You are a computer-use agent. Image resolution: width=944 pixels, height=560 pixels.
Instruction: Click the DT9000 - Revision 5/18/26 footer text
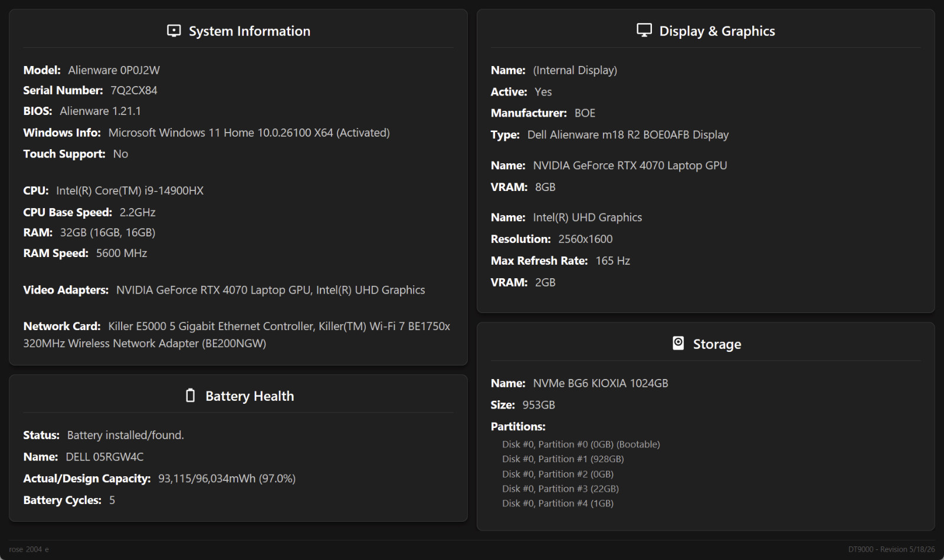[x=891, y=549]
